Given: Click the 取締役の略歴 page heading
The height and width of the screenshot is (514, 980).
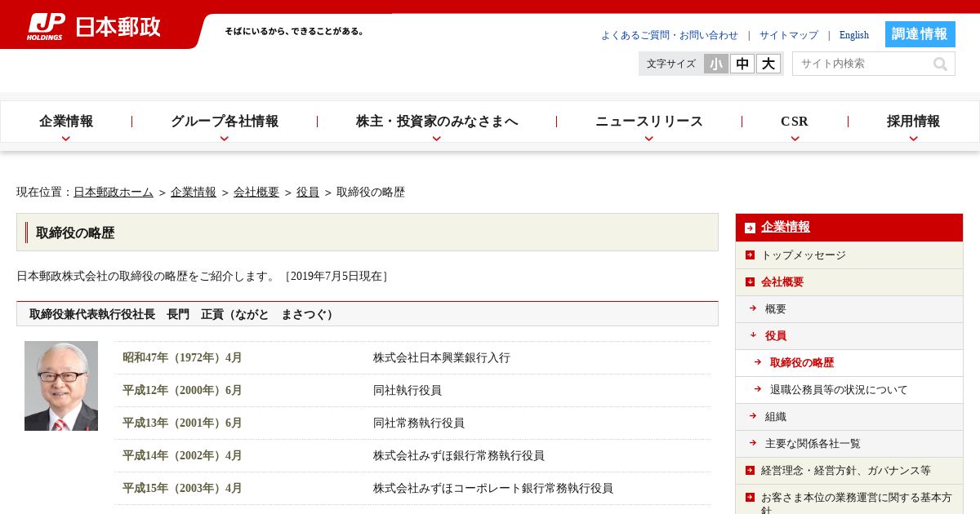Looking at the screenshot, I should tap(75, 233).
